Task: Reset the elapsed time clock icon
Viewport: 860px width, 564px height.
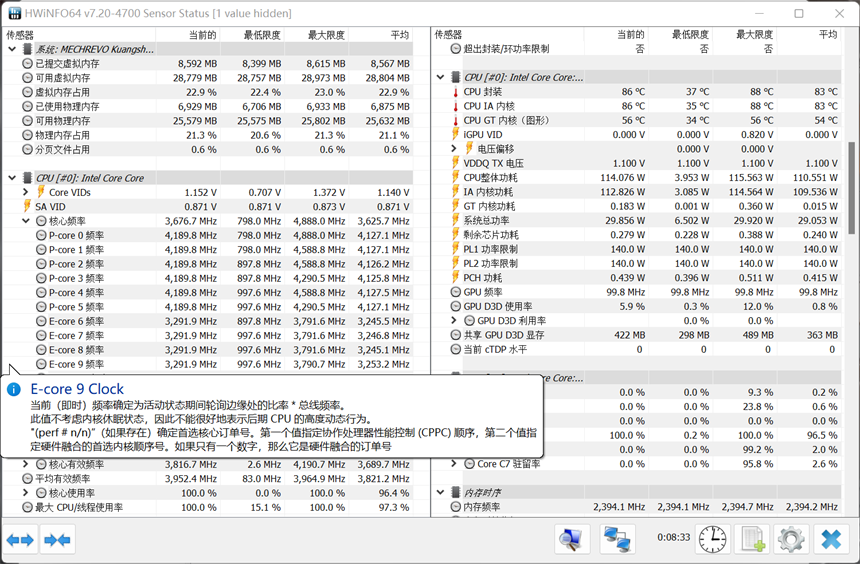Action: click(x=712, y=540)
